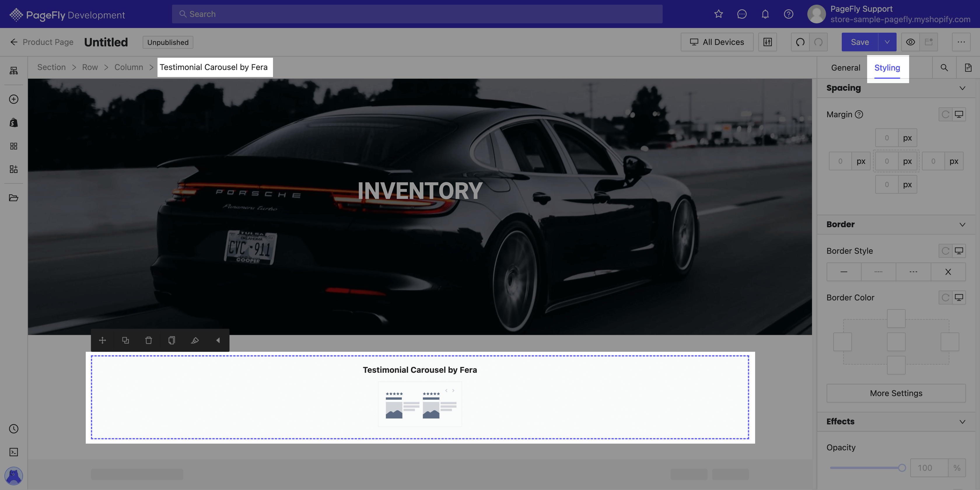
Task: Duplicate the Testimonial Carousel element
Action: point(125,340)
